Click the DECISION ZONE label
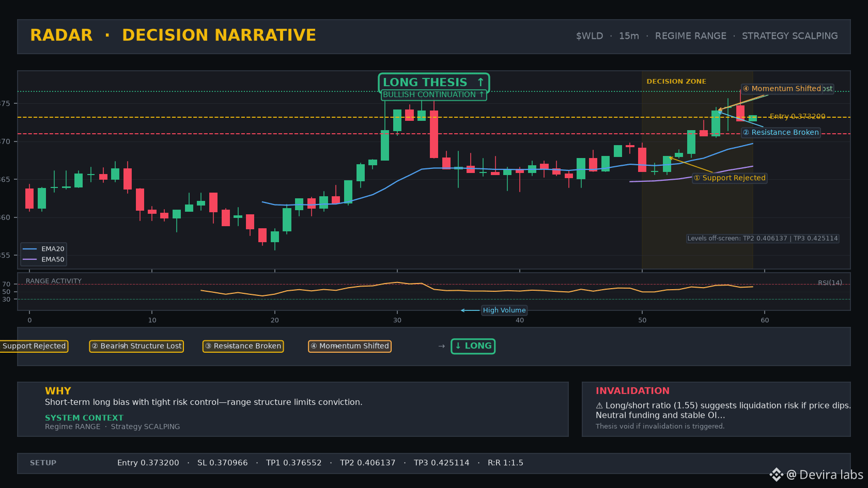 [x=676, y=82]
